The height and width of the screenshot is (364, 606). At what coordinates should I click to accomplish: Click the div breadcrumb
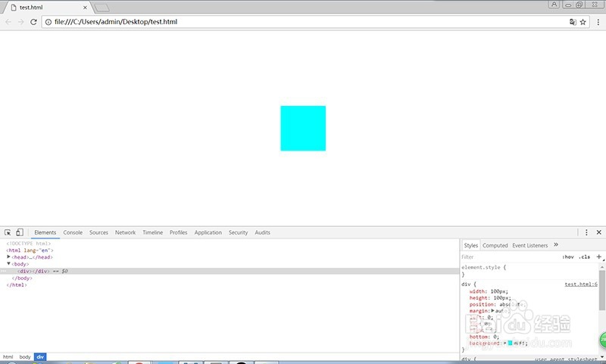tap(40, 357)
